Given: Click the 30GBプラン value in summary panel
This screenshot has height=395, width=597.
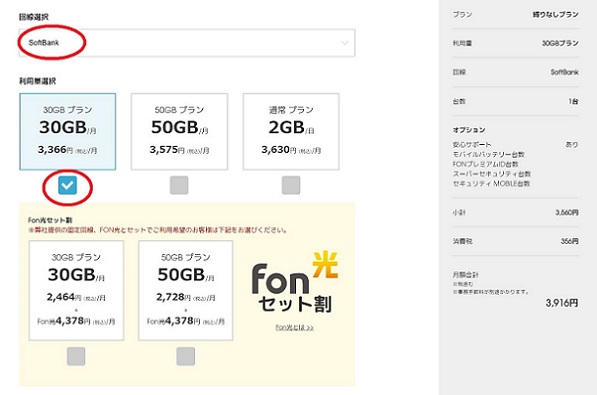Looking at the screenshot, I should click(560, 43).
